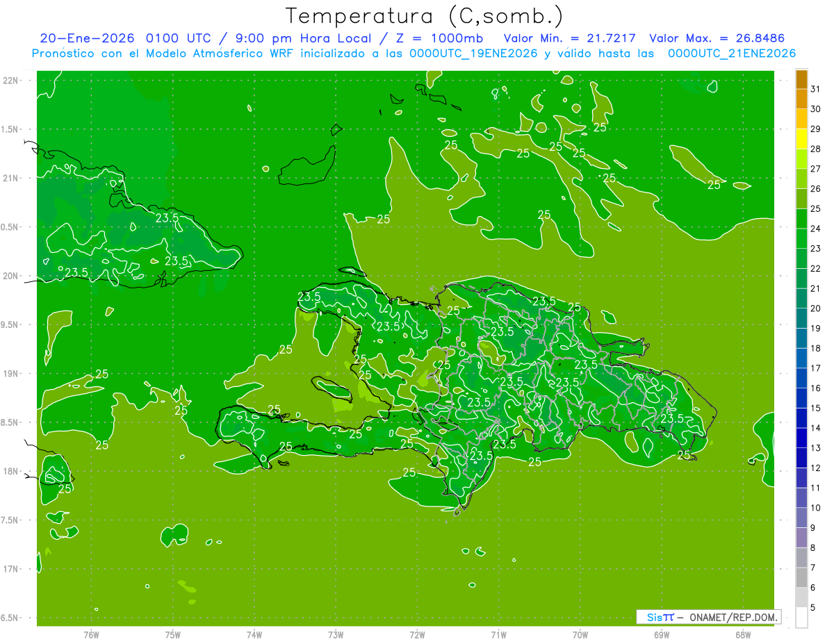834x644 pixels.
Task: Click the "10" colorbar scale label
Action: pos(816,507)
